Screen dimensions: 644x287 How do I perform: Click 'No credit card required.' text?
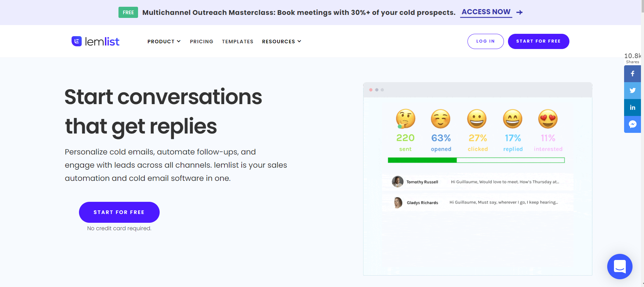tap(119, 229)
